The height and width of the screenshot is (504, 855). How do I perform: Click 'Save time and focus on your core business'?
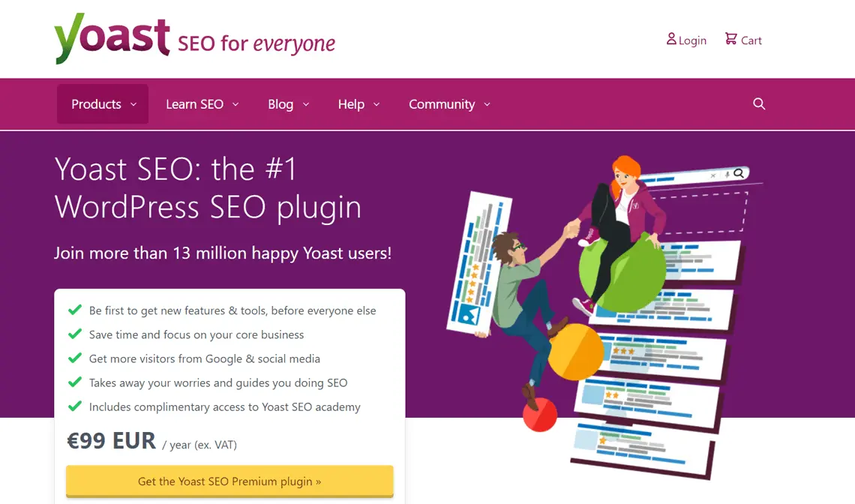coord(196,334)
